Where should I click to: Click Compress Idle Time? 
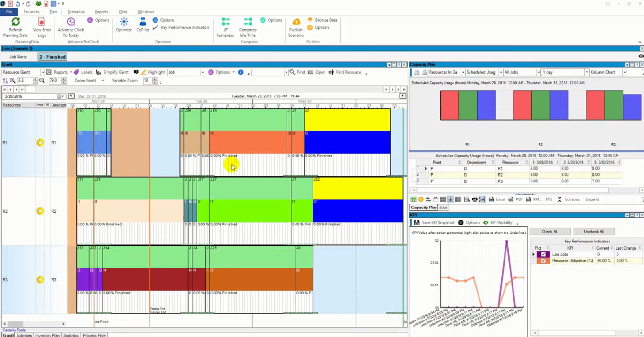[x=248, y=28]
